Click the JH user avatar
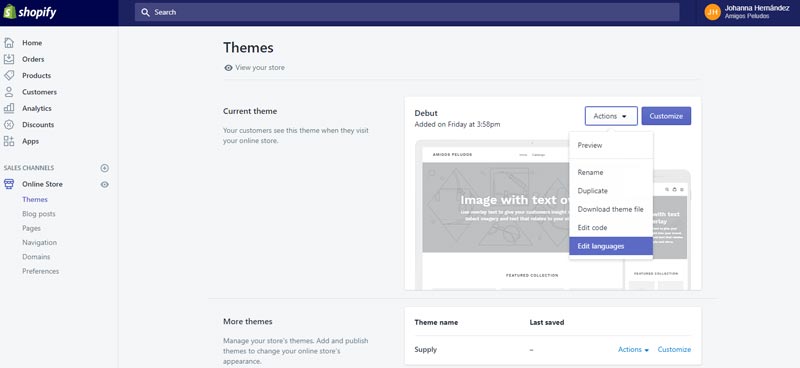Viewport: 800px width, 368px height. coord(712,12)
